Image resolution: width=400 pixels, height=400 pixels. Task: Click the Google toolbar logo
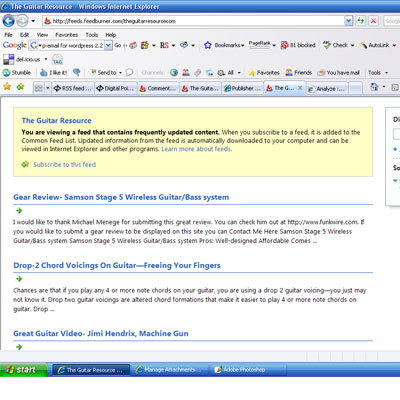15,45
